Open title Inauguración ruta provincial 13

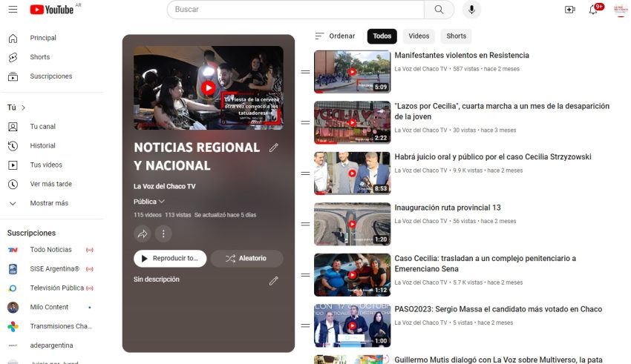(x=448, y=208)
